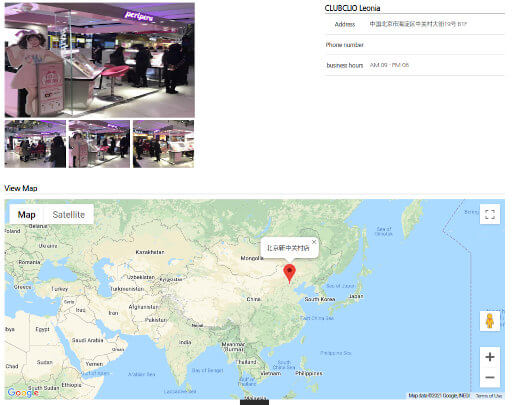Click the Chinese address text
Screen dimensions: 512x405
coord(418,24)
